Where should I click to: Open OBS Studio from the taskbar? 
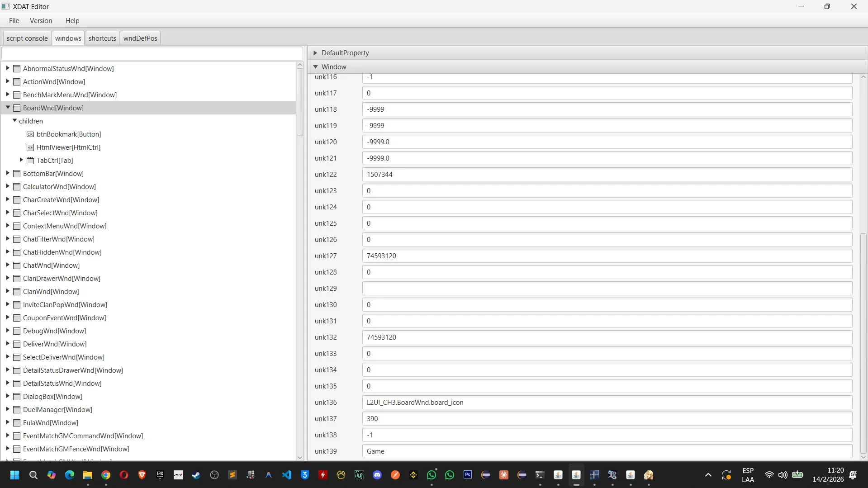click(214, 475)
